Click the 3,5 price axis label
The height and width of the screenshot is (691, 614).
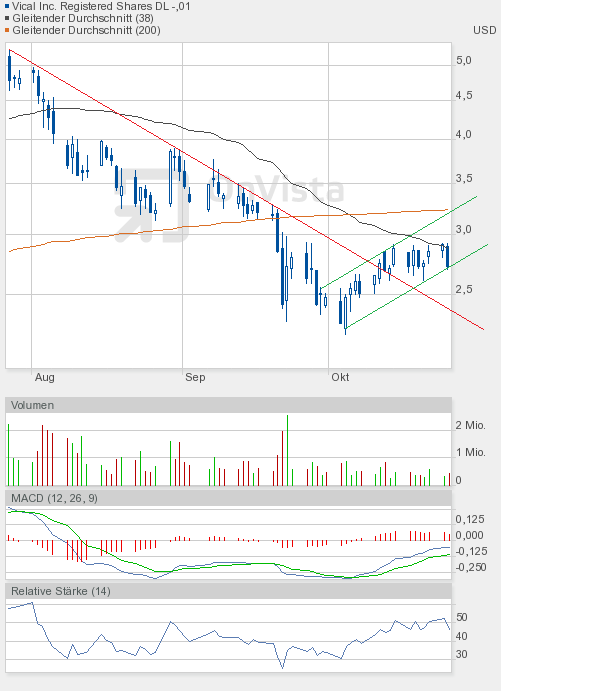(464, 178)
